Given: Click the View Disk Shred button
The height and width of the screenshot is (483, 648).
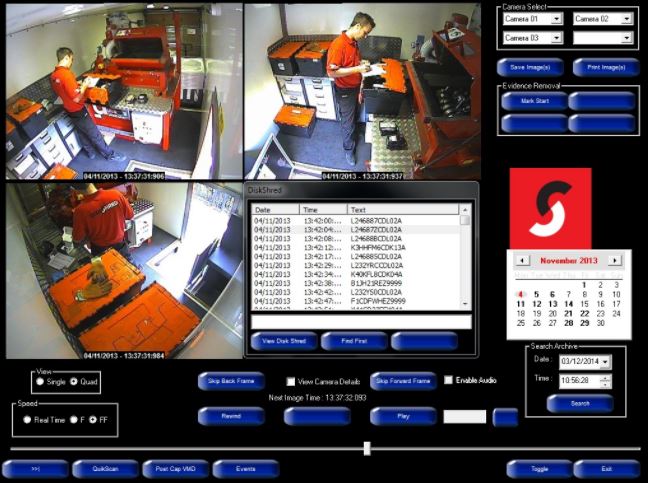Looking at the screenshot, I should (x=284, y=341).
